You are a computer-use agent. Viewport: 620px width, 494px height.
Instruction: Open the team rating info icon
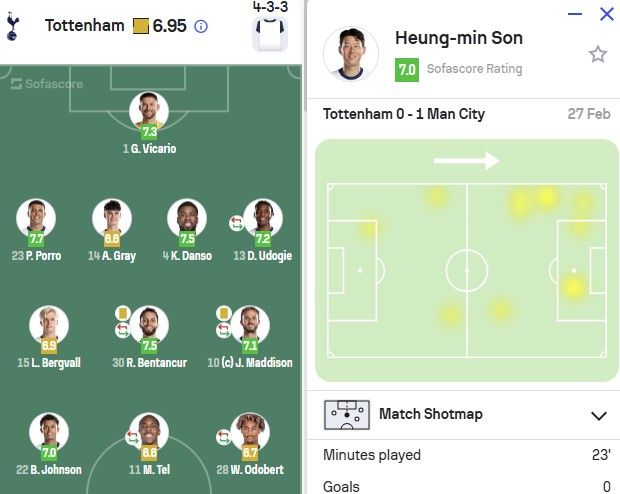click(201, 26)
